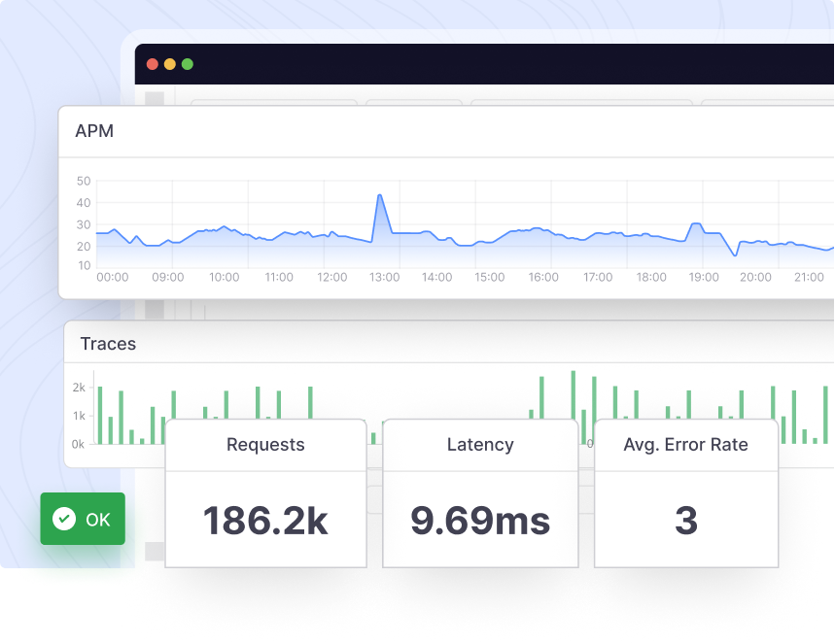835x644 pixels.
Task: Open the Latency metric card header
Action: tap(480, 445)
